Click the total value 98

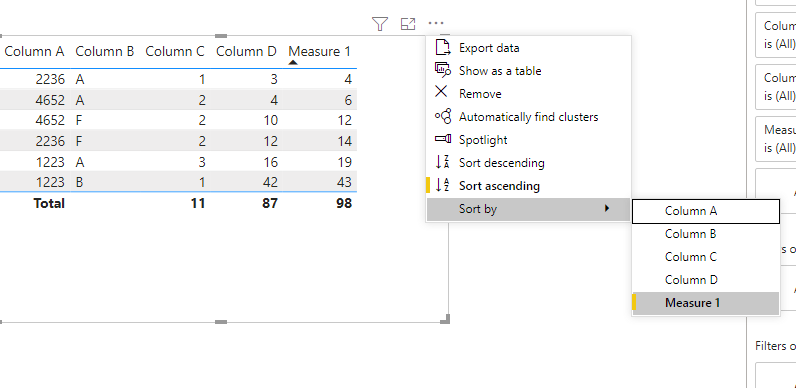click(x=343, y=203)
